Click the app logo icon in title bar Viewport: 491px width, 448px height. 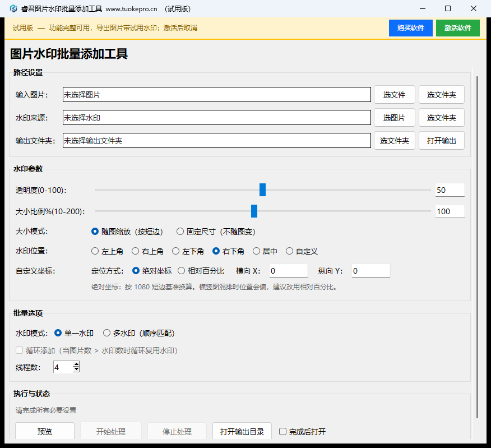(x=13, y=8)
